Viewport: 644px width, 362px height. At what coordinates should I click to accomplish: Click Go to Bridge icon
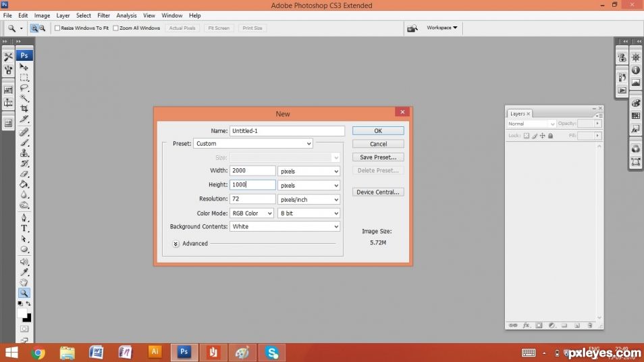pyautogui.click(x=412, y=28)
